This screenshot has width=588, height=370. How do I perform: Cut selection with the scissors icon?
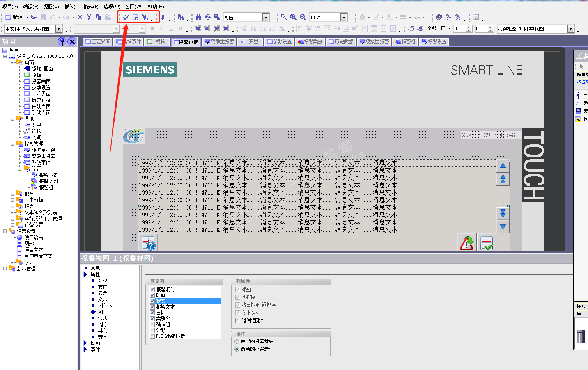point(89,17)
